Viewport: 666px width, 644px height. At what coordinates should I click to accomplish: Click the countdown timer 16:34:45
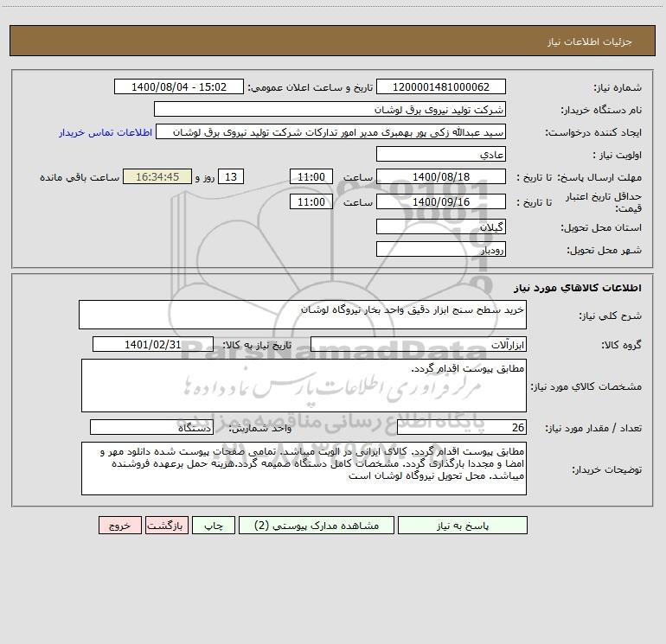(157, 176)
